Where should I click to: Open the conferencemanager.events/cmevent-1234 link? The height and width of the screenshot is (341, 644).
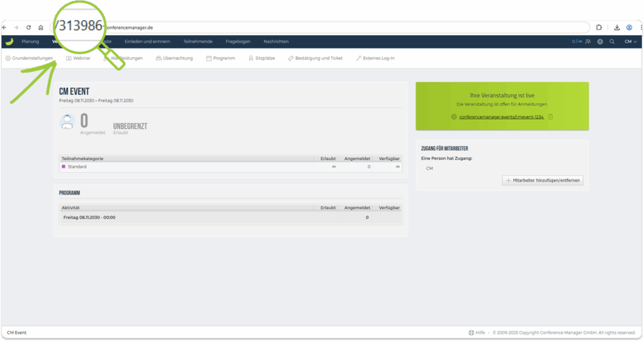[x=501, y=117]
